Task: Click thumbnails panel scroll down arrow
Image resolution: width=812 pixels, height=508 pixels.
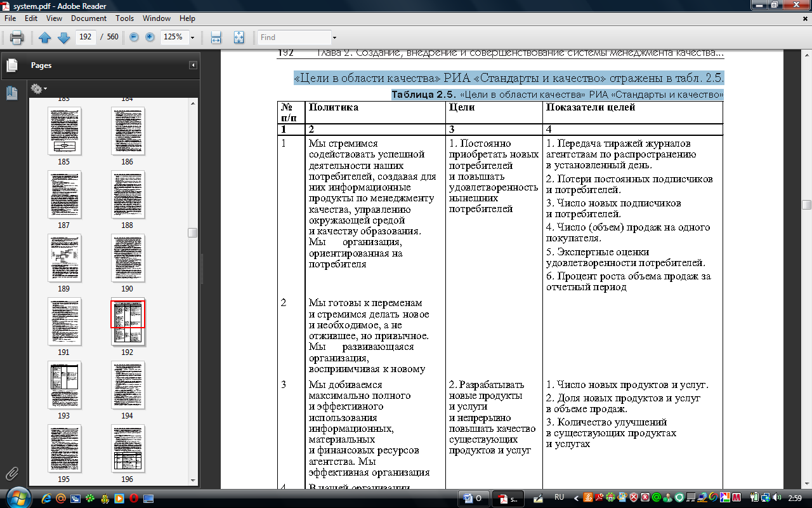Action: [193, 480]
